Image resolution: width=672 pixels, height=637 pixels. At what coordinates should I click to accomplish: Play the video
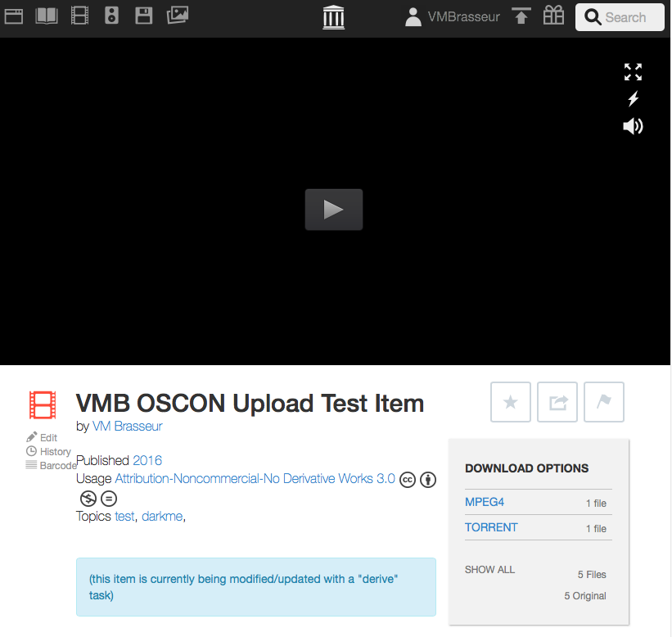(334, 210)
